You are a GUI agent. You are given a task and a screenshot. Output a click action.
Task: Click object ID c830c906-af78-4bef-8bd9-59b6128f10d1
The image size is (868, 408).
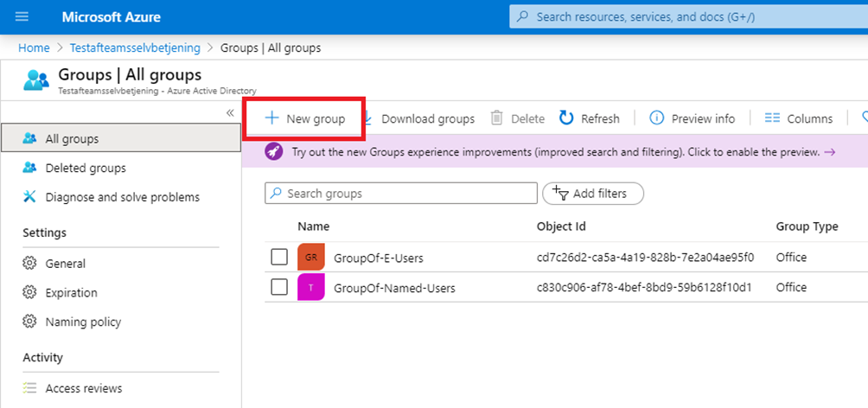point(644,287)
